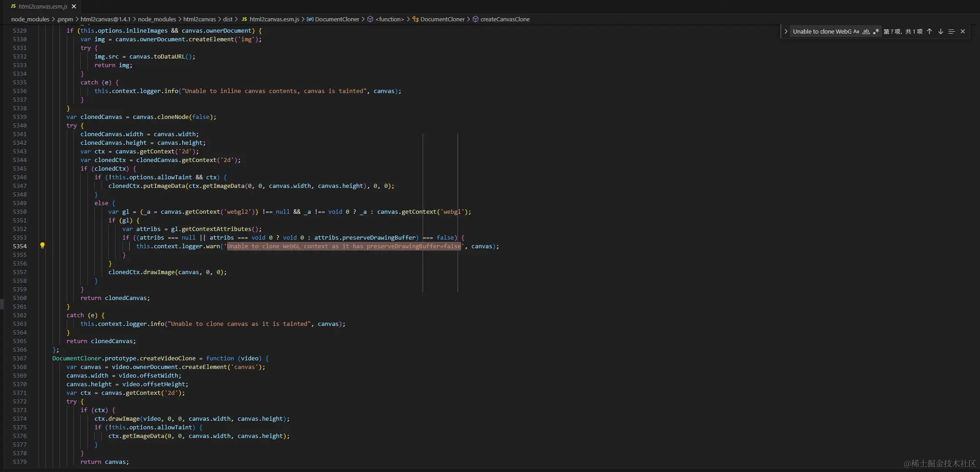
Task: Go to previous match in find widget
Action: 929,31
